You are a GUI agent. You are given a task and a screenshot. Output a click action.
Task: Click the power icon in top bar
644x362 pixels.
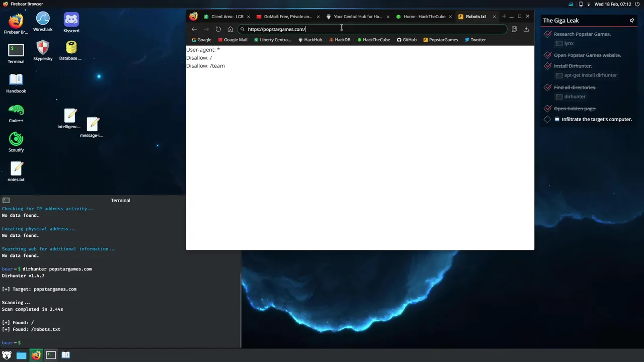(638, 4)
